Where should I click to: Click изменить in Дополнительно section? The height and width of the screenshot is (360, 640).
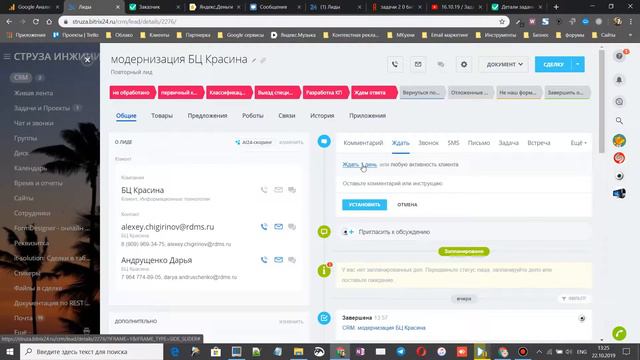tap(291, 322)
